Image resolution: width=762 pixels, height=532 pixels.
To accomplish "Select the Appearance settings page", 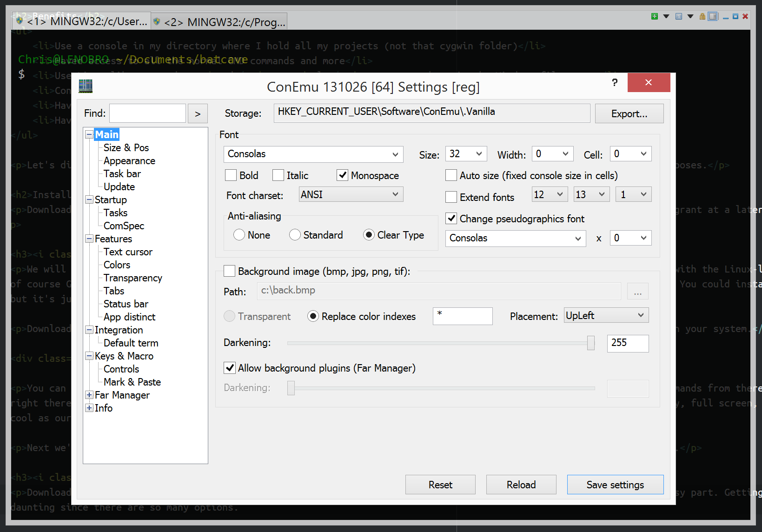I will pos(129,160).
